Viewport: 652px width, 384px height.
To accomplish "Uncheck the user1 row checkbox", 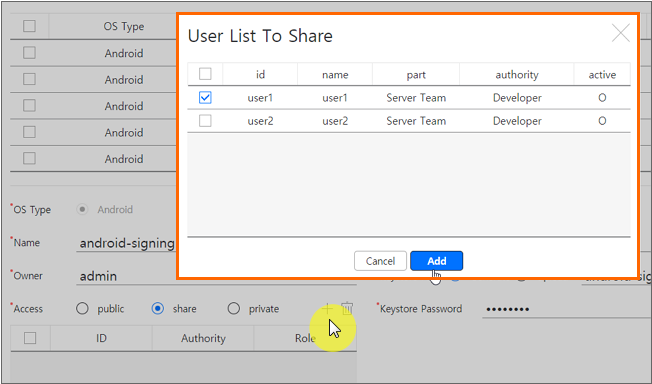I will (x=205, y=98).
